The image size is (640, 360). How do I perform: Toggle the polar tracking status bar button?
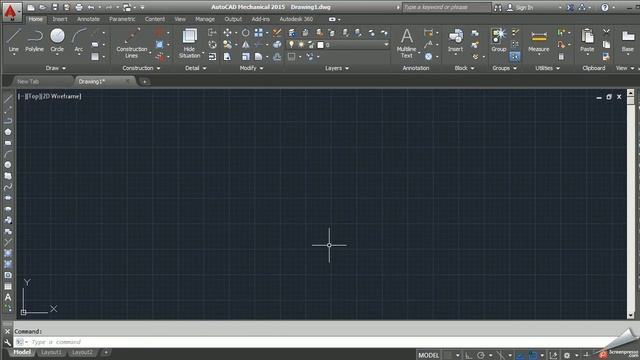481,356
